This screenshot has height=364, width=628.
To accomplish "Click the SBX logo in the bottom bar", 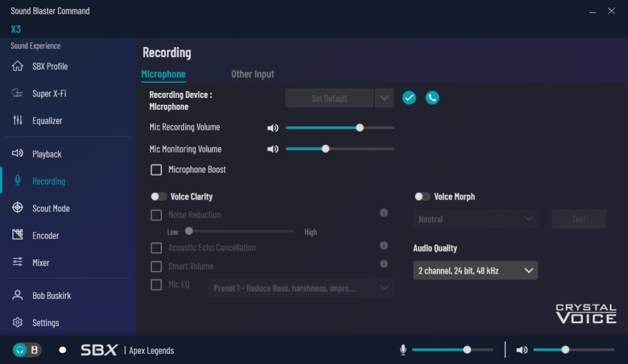I will (99, 350).
